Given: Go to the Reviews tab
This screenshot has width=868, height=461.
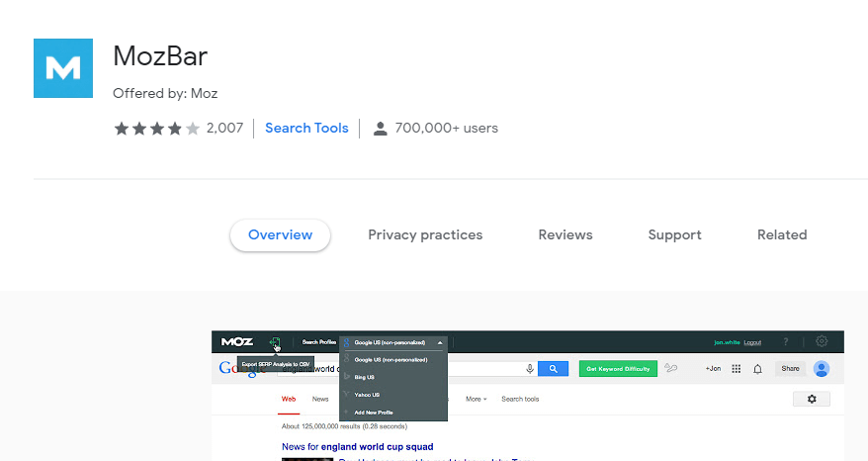Looking at the screenshot, I should tap(565, 234).
